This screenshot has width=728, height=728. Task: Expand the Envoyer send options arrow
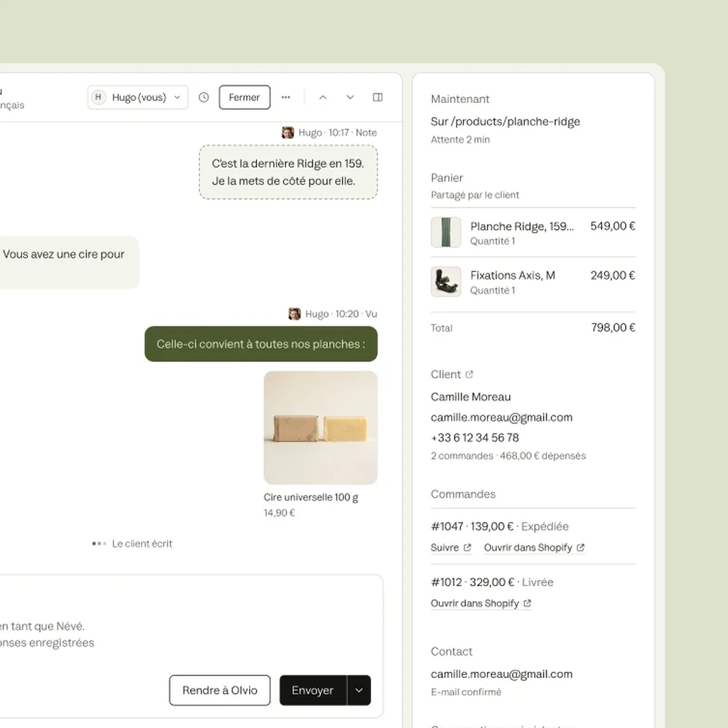click(359, 690)
